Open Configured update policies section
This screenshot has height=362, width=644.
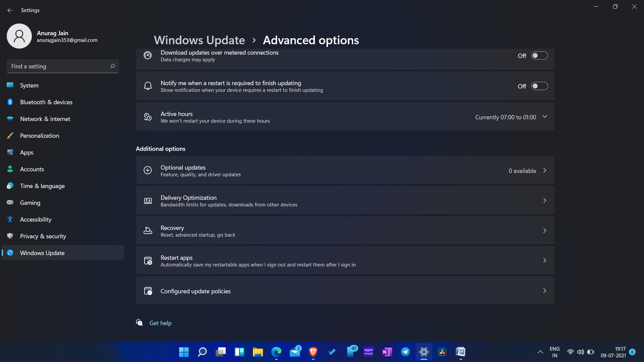tap(345, 290)
